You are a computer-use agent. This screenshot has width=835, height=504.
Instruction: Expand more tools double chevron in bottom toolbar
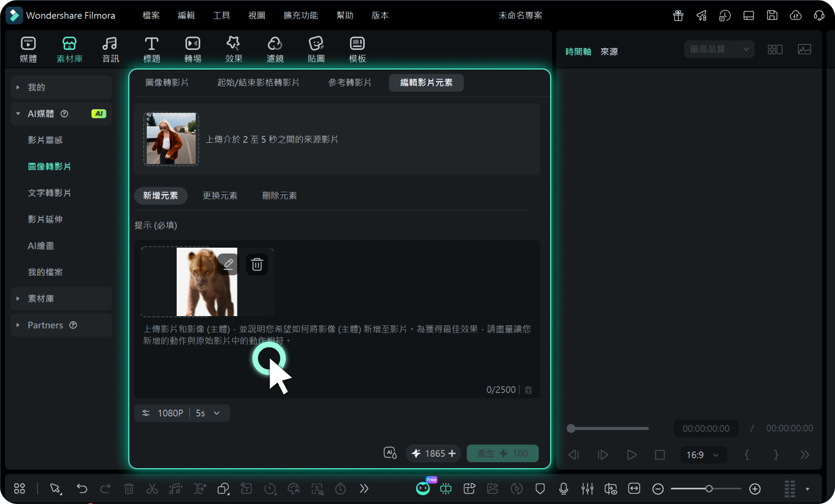tap(364, 489)
